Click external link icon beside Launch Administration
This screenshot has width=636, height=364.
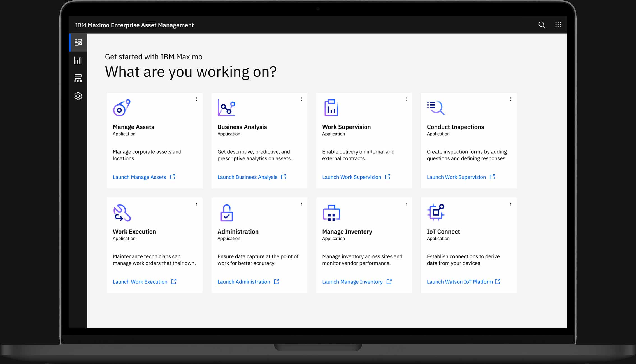point(277,282)
